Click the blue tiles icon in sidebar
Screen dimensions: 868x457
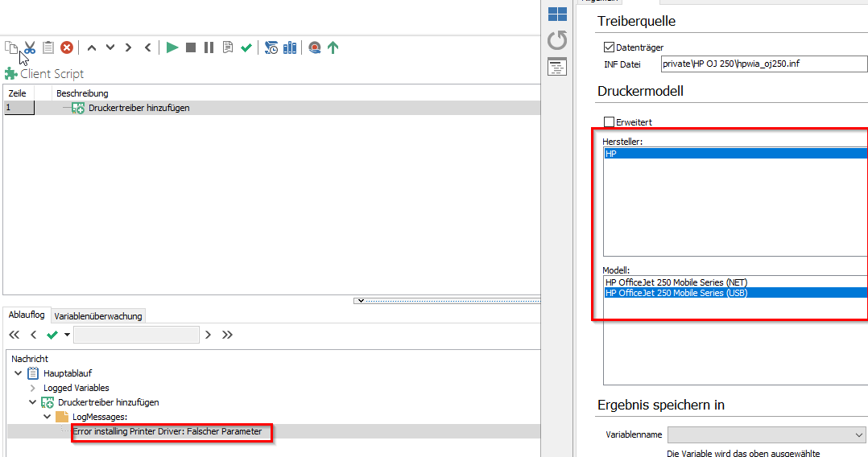pyautogui.click(x=557, y=14)
